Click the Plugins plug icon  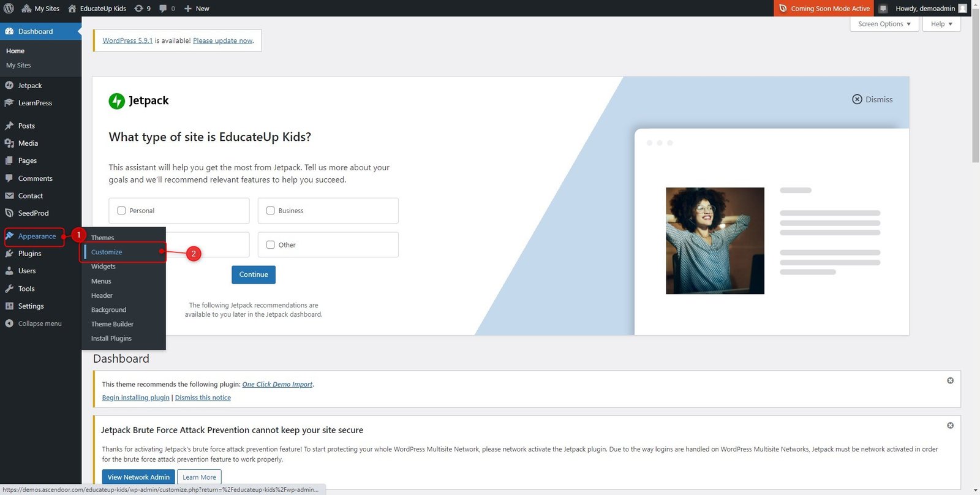coord(9,254)
